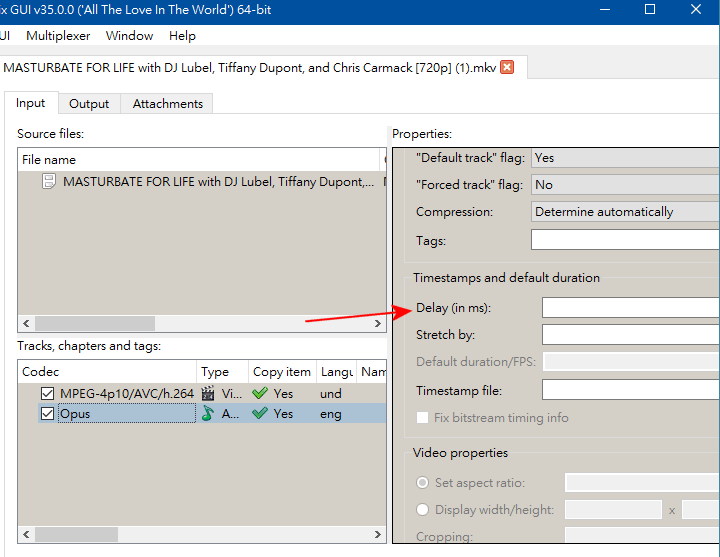Open the "Default track" flag dropdown
The height and width of the screenshot is (557, 720).
tap(625, 158)
